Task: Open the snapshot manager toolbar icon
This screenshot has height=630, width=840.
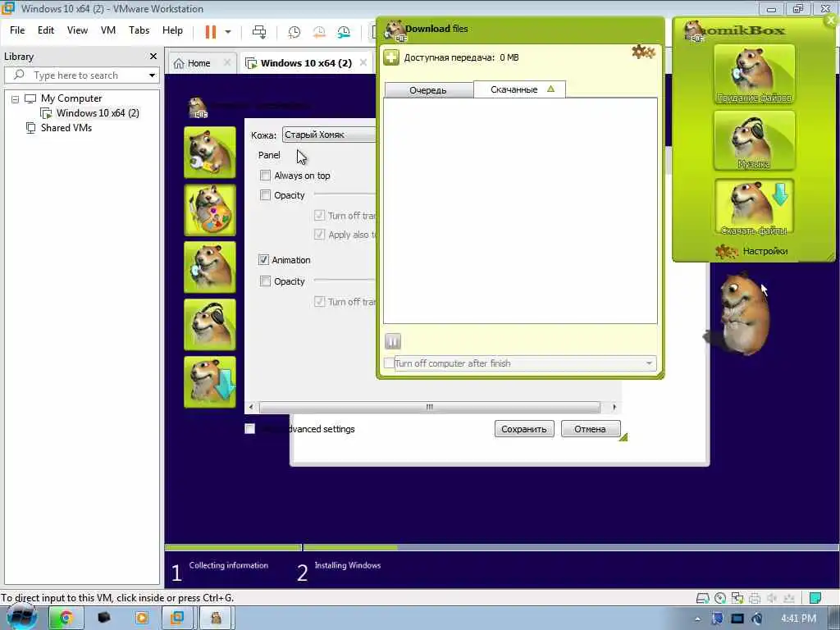Action: click(x=344, y=32)
